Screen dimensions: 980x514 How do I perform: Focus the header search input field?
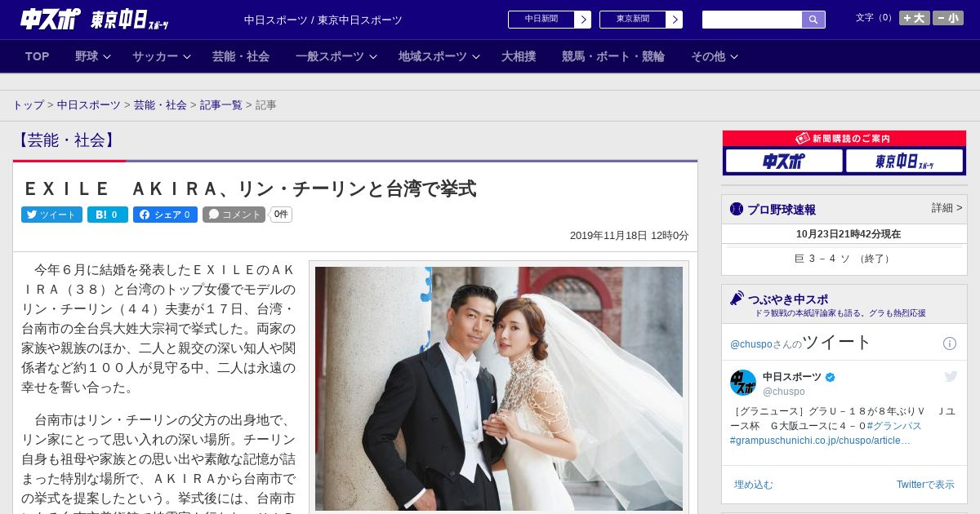click(752, 20)
